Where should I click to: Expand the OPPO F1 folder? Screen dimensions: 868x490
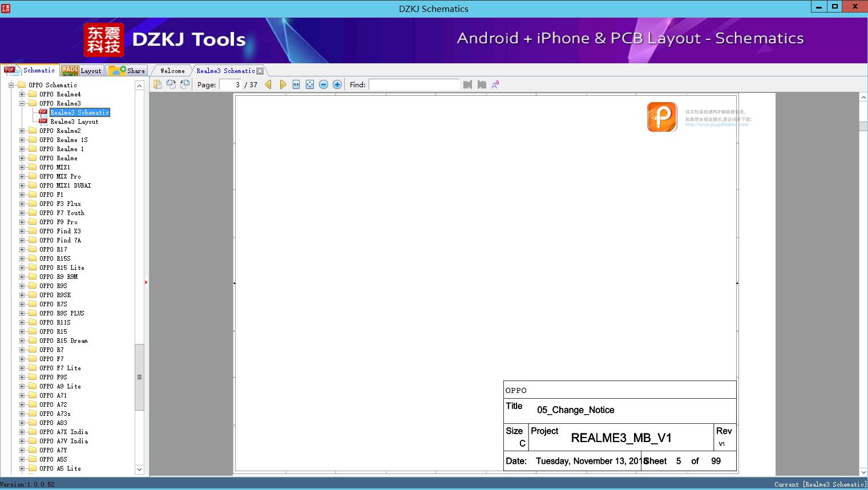click(x=22, y=195)
